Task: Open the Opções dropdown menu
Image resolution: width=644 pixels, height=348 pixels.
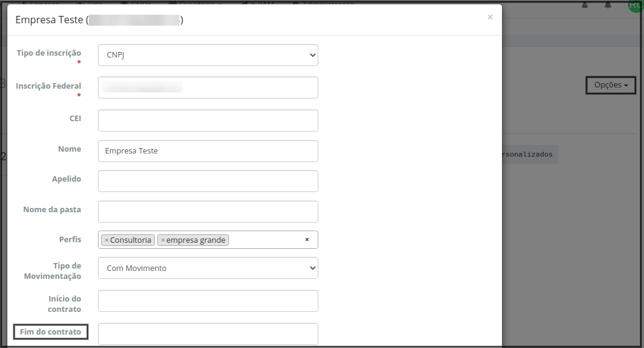Action: 611,85
